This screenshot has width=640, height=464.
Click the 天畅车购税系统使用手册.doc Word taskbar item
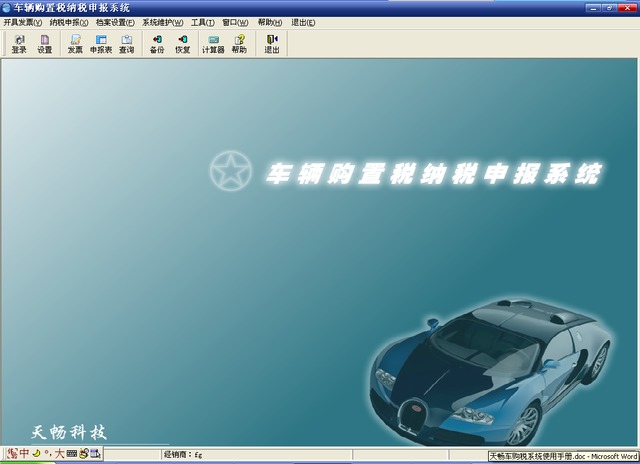(x=563, y=456)
